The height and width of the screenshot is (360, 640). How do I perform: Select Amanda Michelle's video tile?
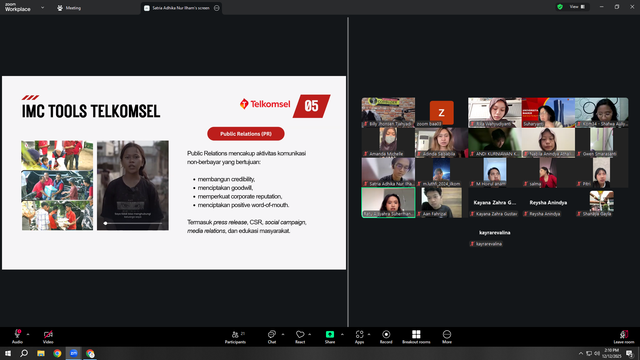[x=388, y=142]
